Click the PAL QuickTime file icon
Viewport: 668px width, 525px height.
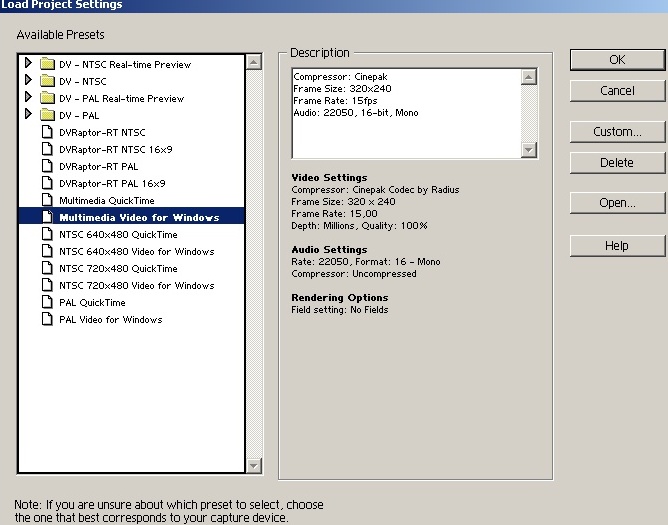coord(47,302)
